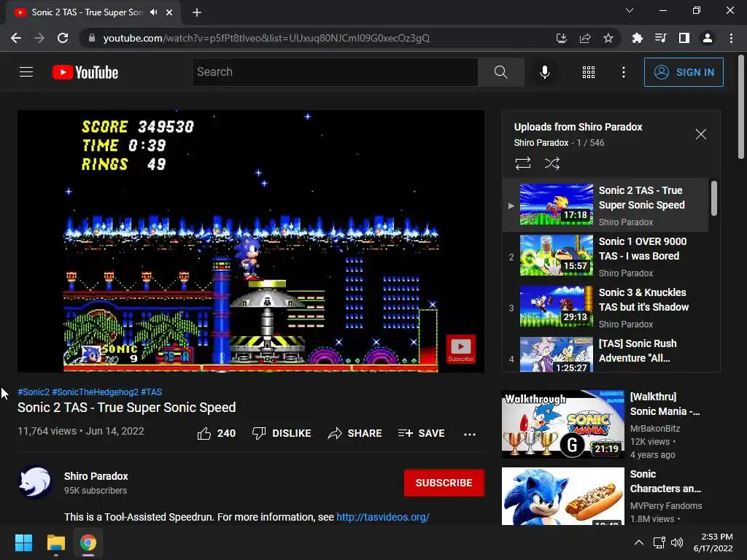Image resolution: width=747 pixels, height=560 pixels.
Task: Click the video Subscribe watermark
Action: tap(461, 349)
